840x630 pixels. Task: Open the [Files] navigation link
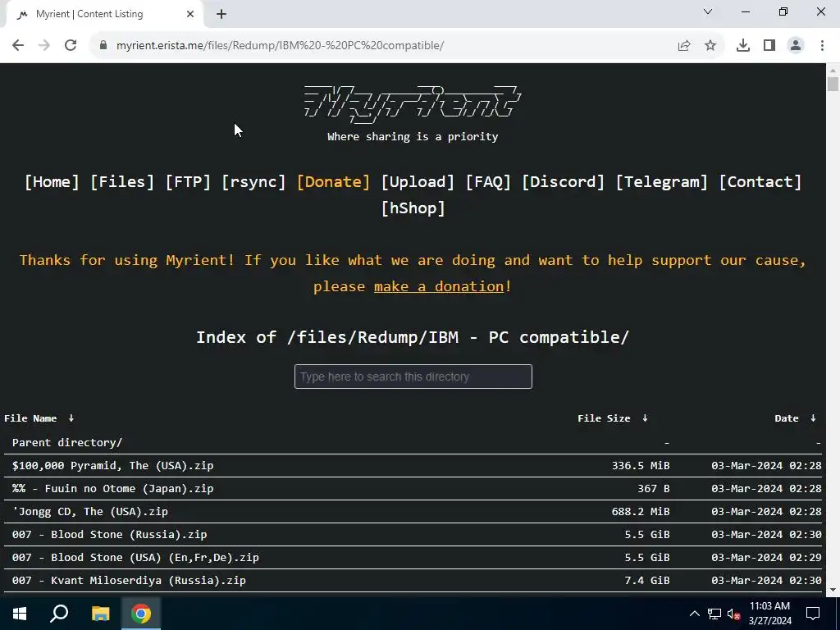click(122, 181)
